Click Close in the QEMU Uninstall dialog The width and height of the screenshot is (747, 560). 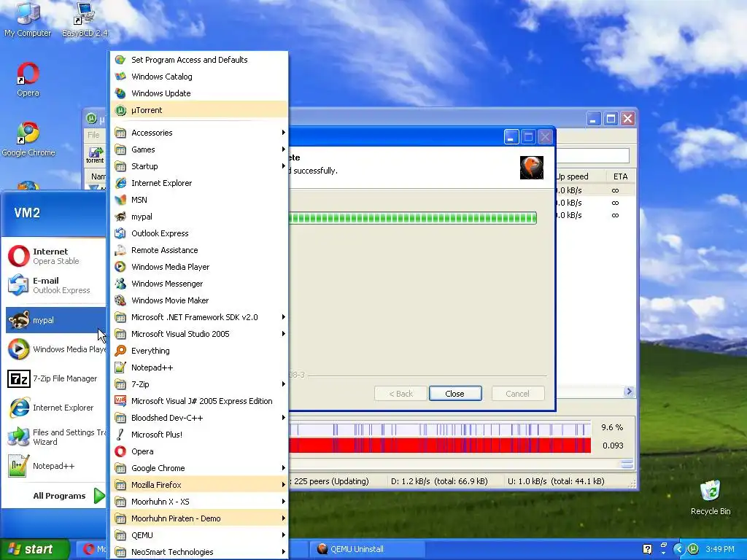point(455,394)
